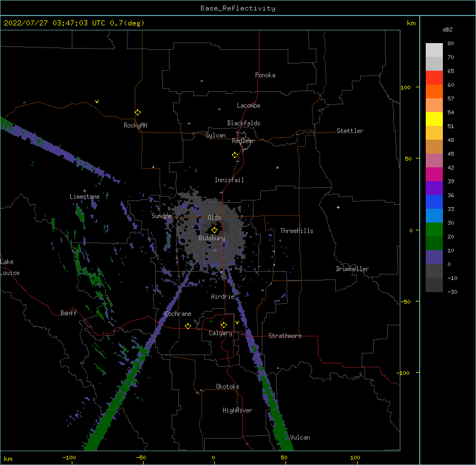Image resolution: width=476 pixels, height=465 pixels.
Task: Click the Limestone label
Action: (x=84, y=197)
